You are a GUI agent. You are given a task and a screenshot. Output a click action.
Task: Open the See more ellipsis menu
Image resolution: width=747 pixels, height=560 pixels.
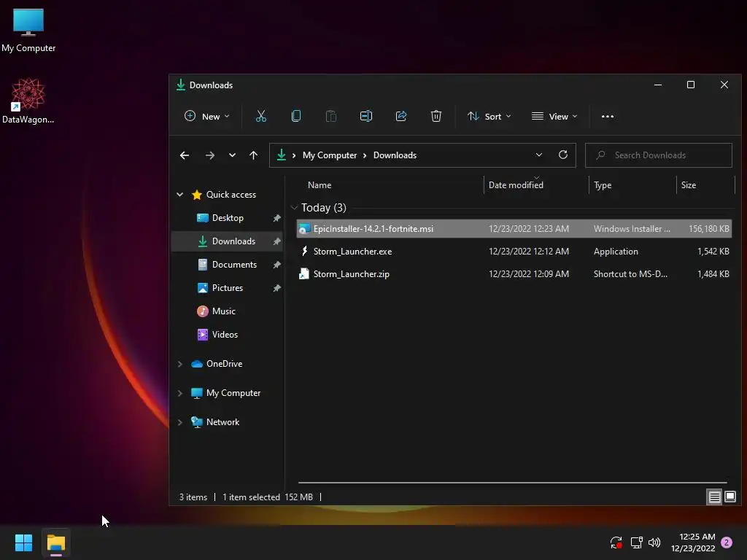pyautogui.click(x=608, y=116)
